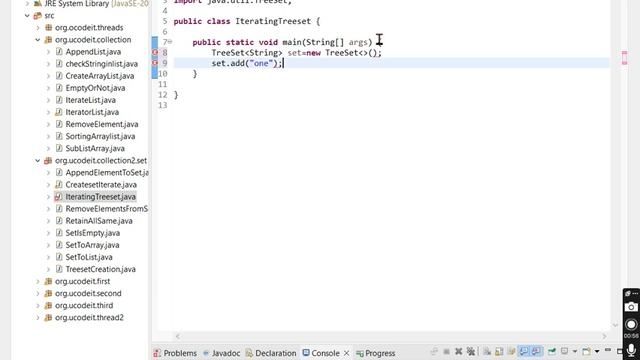
Task: Click the Display Selected Console icon
Action: [x=564, y=351]
